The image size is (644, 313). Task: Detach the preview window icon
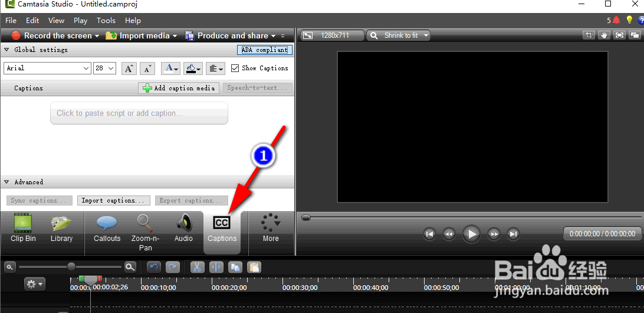tap(634, 35)
